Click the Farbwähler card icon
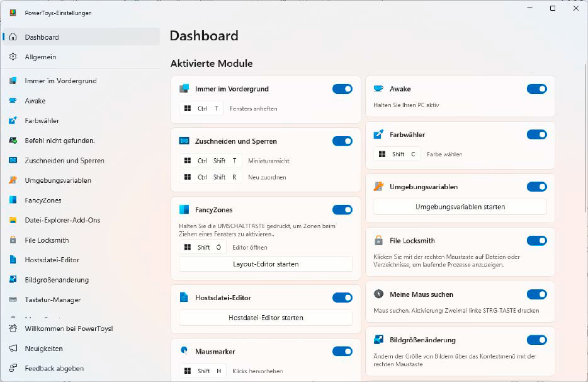This screenshot has width=588, height=382. (x=379, y=134)
